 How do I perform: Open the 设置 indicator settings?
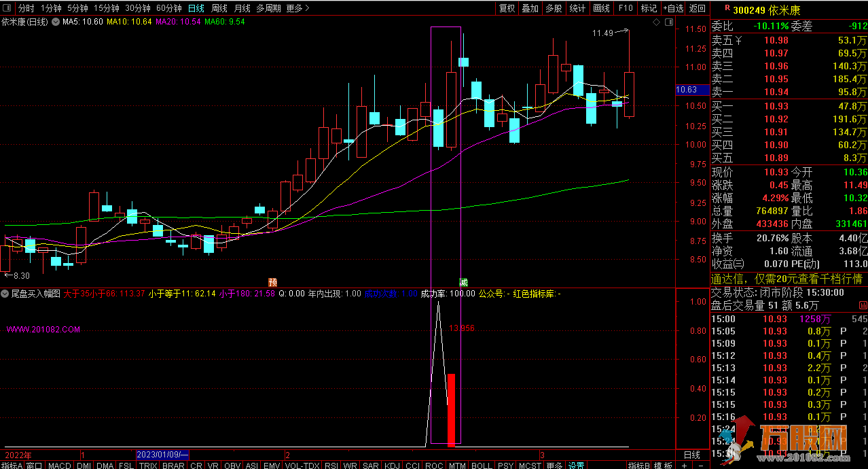(577, 465)
